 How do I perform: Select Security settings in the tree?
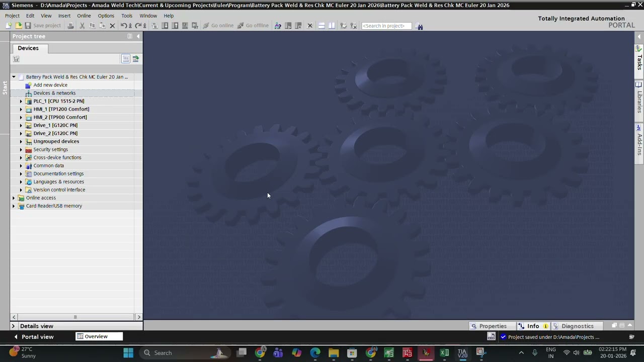pyautogui.click(x=50, y=149)
